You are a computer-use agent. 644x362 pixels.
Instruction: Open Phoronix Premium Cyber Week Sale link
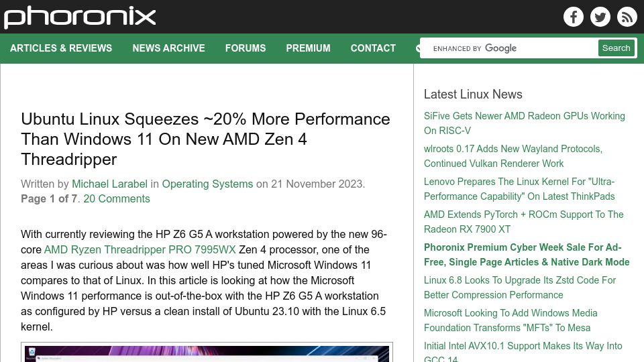point(527,255)
